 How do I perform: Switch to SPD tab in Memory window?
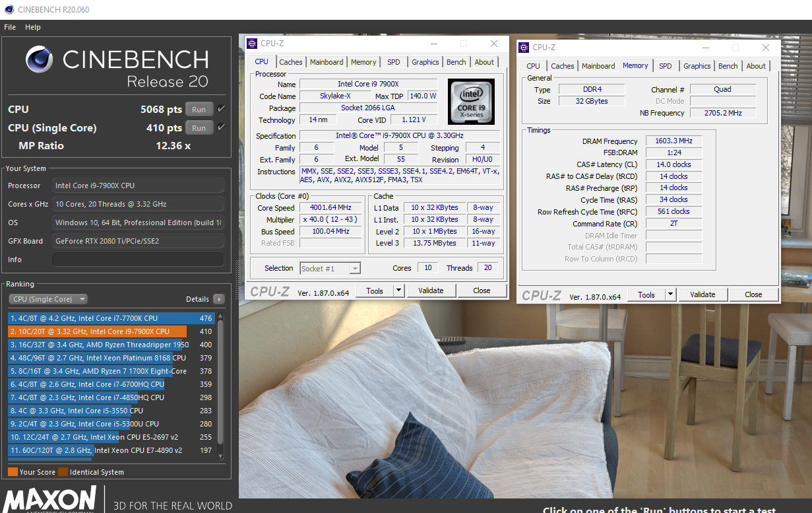click(666, 66)
